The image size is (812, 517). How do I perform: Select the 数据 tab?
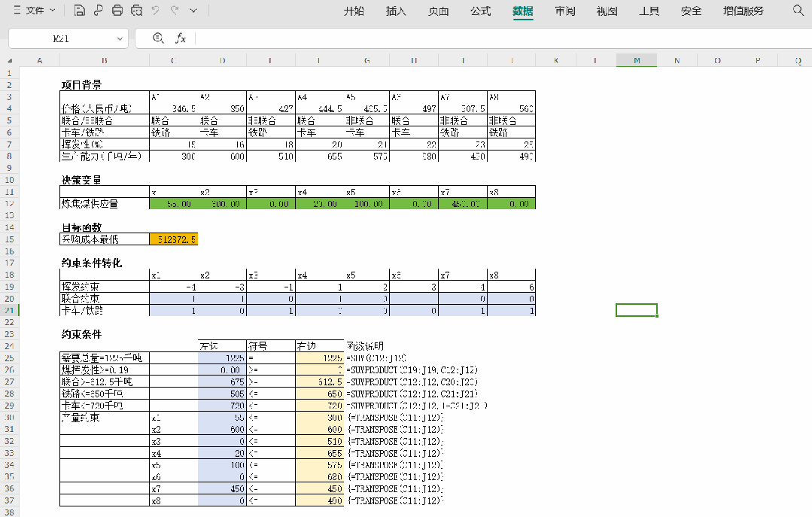tap(523, 11)
